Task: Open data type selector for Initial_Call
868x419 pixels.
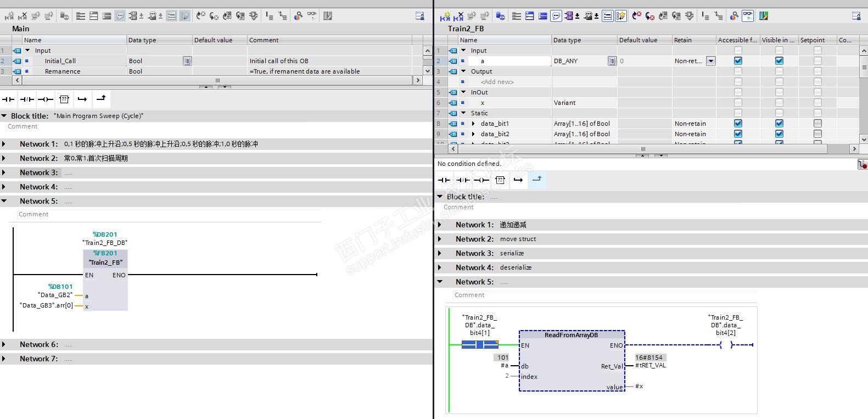Action: [187, 61]
